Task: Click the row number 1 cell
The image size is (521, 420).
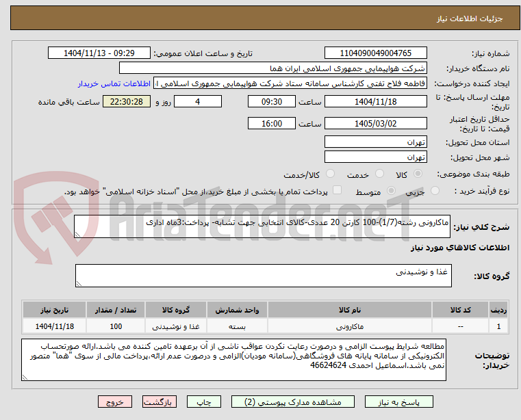Action: (498, 326)
